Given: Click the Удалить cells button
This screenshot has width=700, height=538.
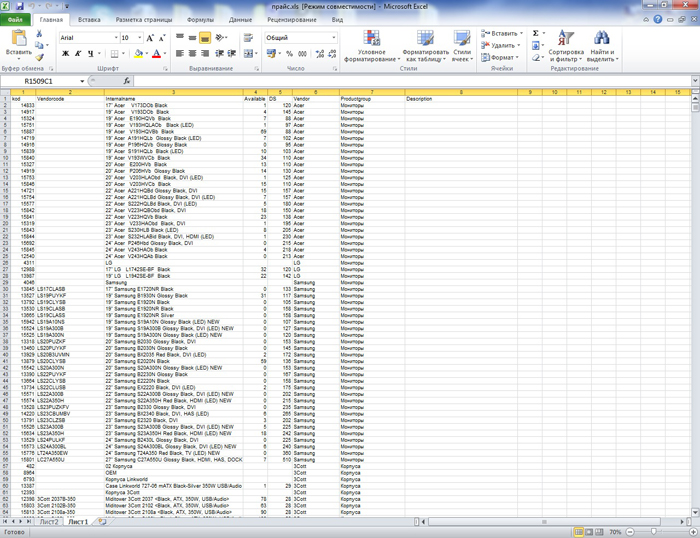Looking at the screenshot, I should (500, 46).
